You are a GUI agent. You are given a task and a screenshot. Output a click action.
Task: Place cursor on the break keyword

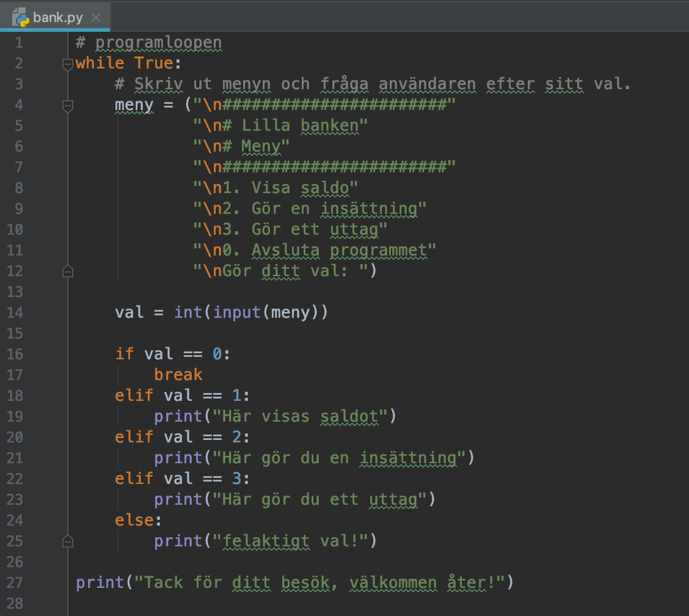point(178,375)
